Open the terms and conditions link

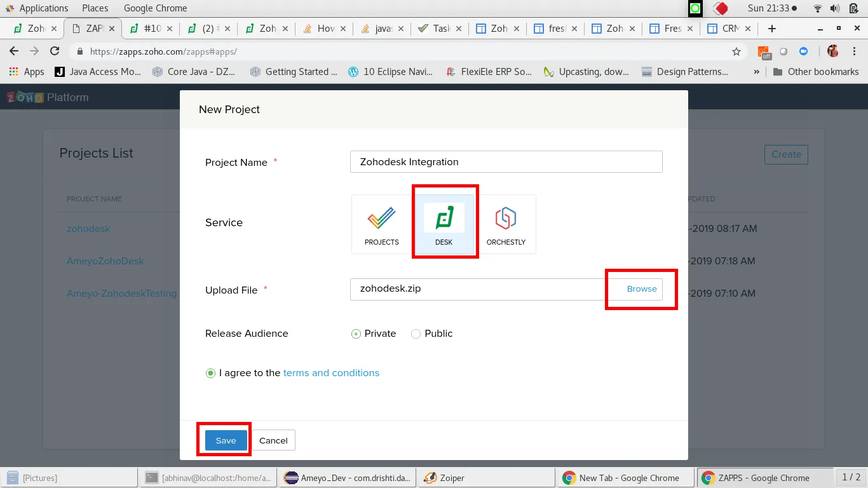coord(331,373)
